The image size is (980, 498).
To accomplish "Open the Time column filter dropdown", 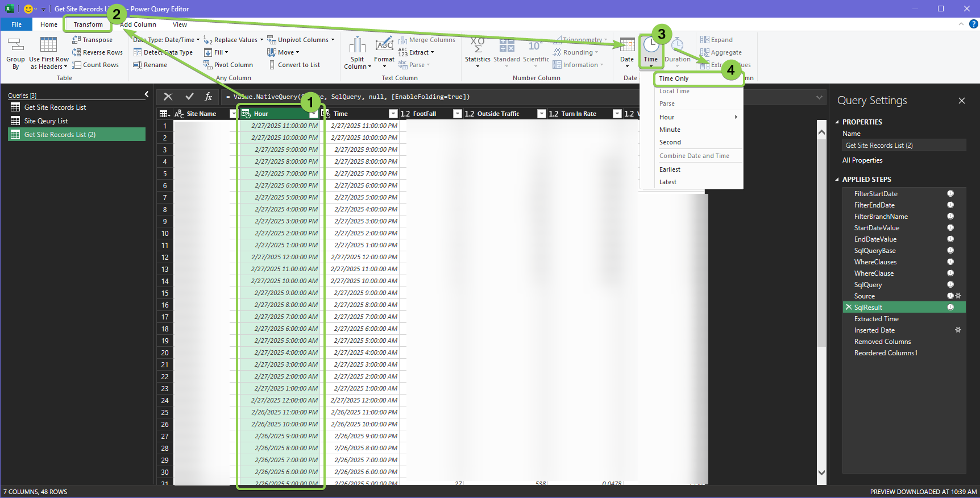I will 393,114.
